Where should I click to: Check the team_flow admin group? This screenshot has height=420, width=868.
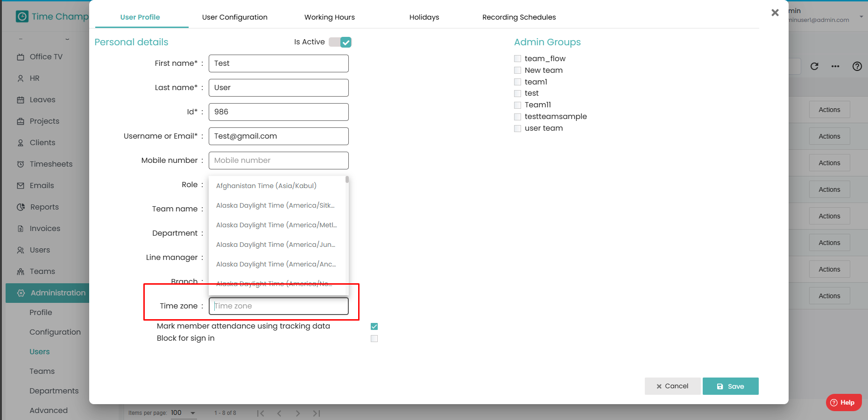pyautogui.click(x=517, y=58)
